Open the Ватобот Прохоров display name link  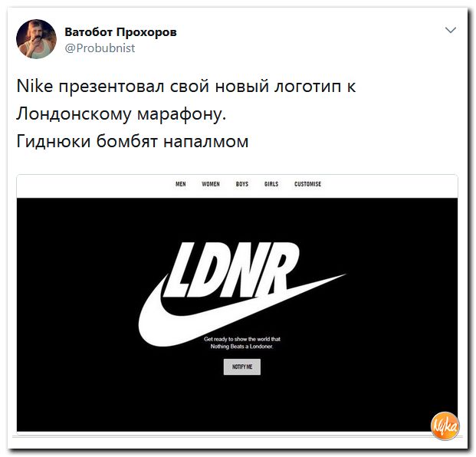(x=120, y=32)
